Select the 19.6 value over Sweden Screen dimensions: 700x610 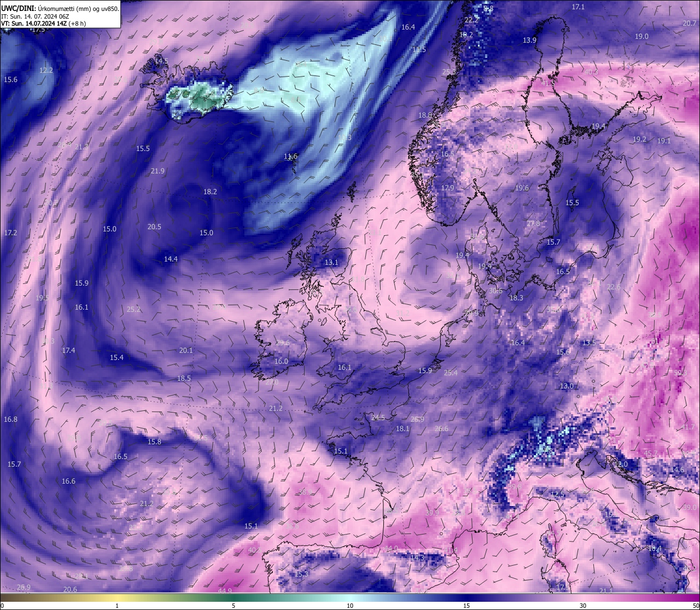point(522,188)
